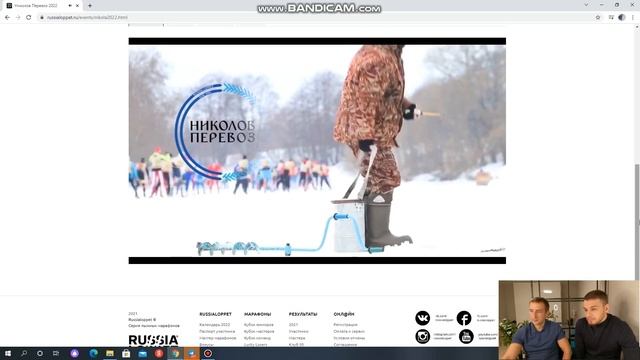Close the Николов Перевоз 2022 tab
This screenshot has height=360, width=640.
77,6
